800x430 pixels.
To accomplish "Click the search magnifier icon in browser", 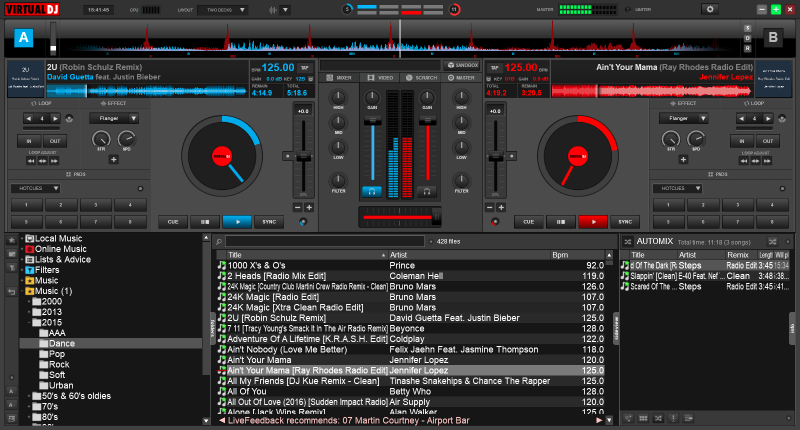I will tap(219, 241).
